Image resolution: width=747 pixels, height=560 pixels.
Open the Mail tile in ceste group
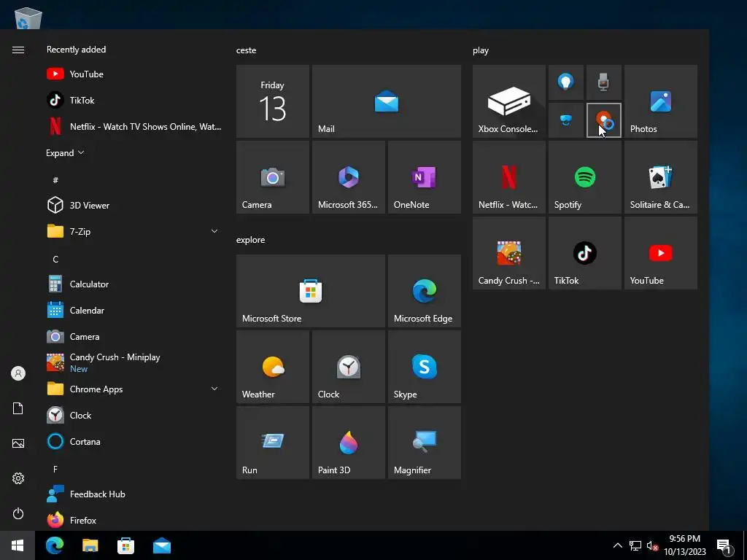pos(387,101)
